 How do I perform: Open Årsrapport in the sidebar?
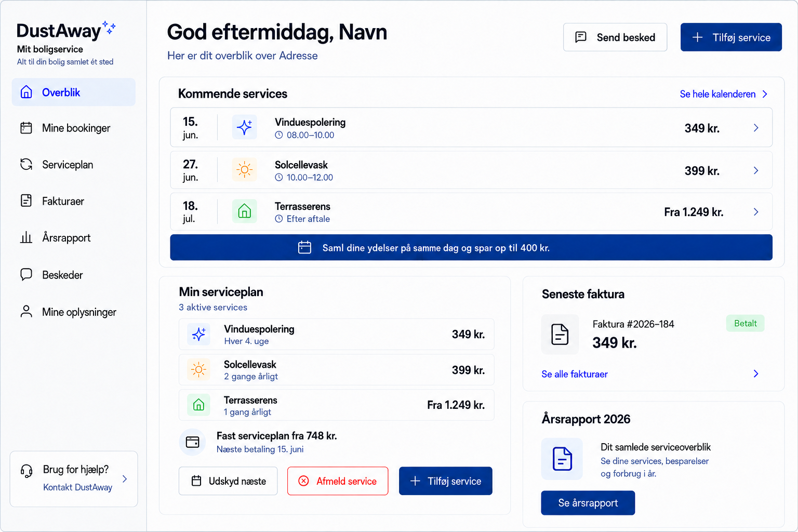tap(74, 237)
